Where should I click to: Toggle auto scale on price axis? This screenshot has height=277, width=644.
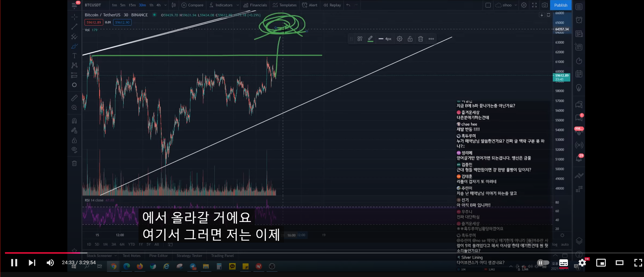[x=565, y=244]
